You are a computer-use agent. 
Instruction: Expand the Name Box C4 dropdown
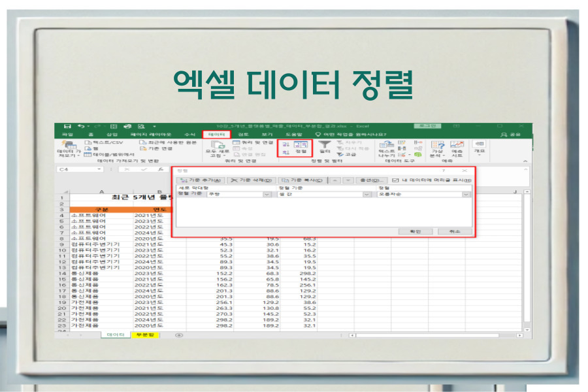[x=99, y=170]
